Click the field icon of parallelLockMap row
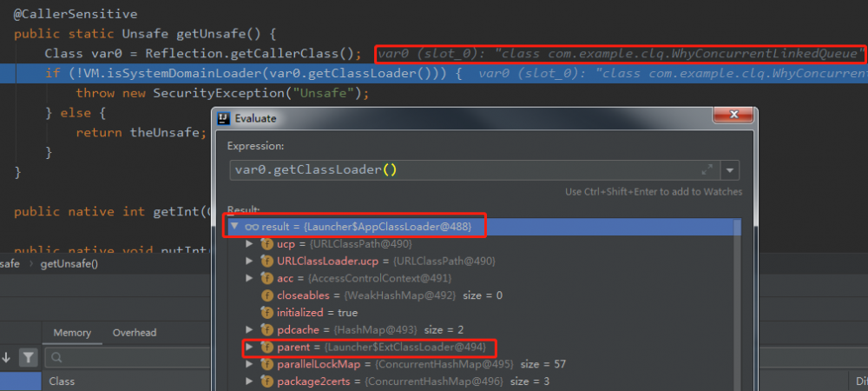The height and width of the screenshot is (391, 868). (x=267, y=364)
